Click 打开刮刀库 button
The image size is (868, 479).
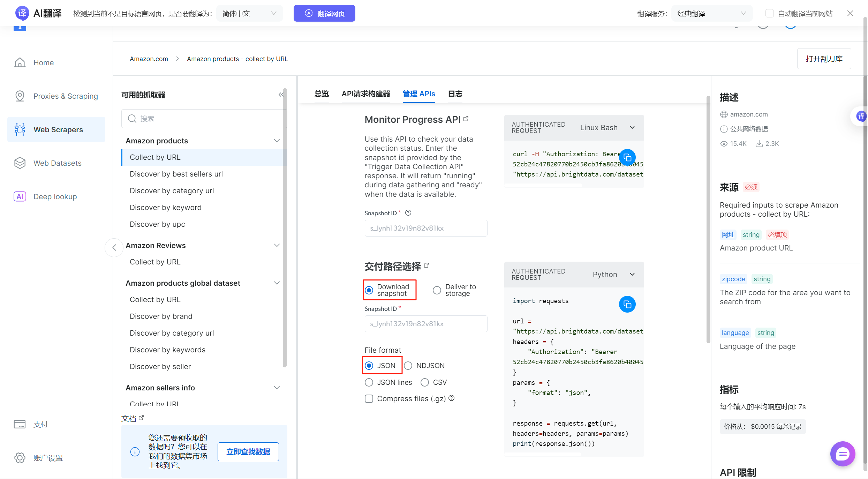pyautogui.click(x=824, y=59)
